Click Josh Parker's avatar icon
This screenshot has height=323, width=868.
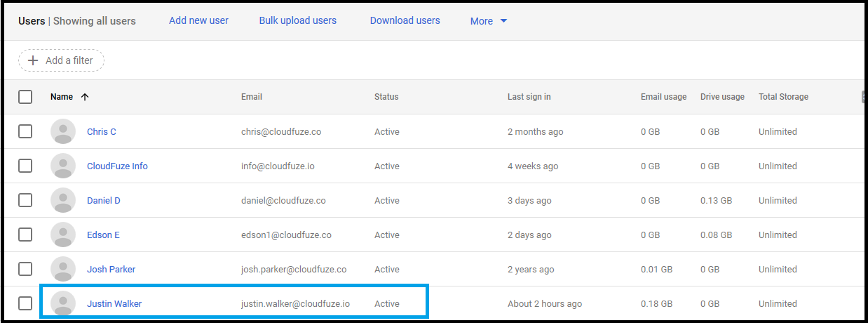point(63,270)
